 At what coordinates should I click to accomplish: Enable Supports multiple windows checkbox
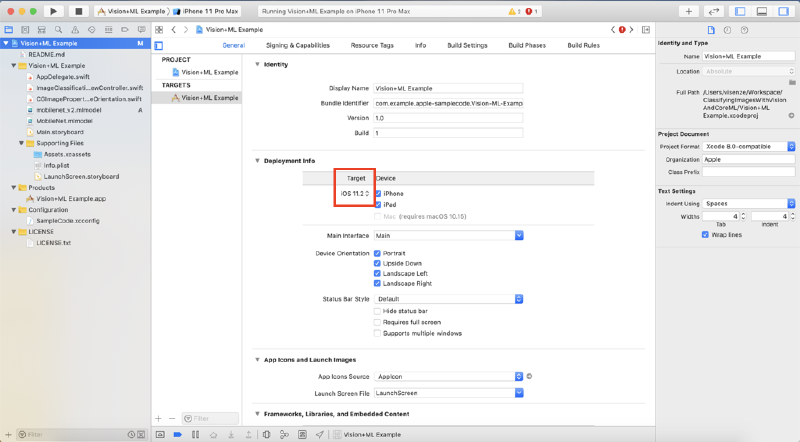pos(378,333)
